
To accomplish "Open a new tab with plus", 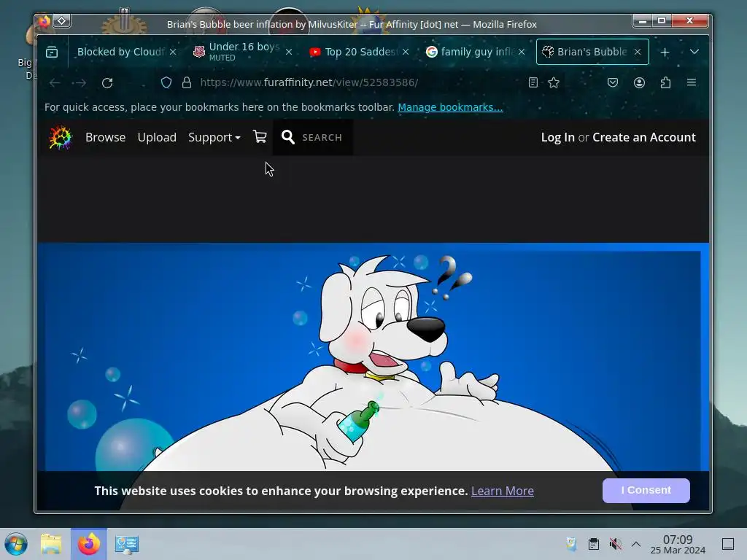I will (x=665, y=52).
